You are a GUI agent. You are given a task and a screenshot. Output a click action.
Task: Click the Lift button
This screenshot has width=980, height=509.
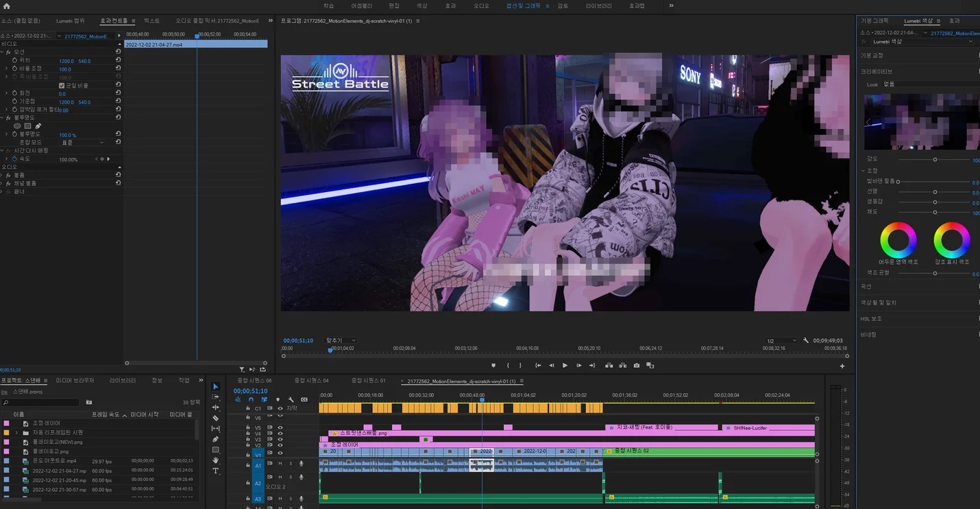point(609,366)
